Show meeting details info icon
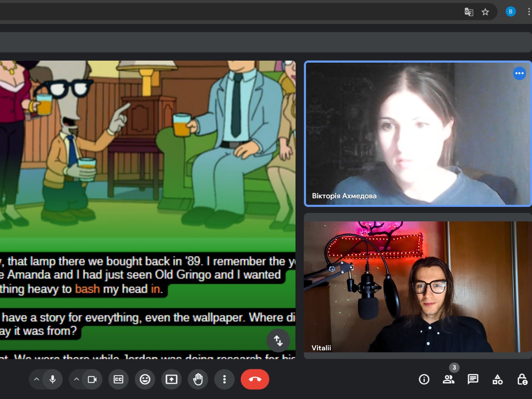Screen dimensions: 532x399 [x=424, y=379]
